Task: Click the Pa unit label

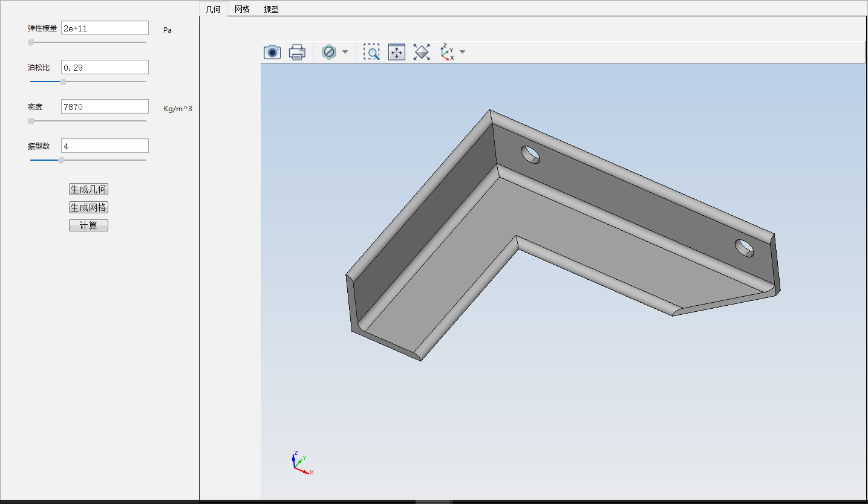Action: pyautogui.click(x=168, y=30)
